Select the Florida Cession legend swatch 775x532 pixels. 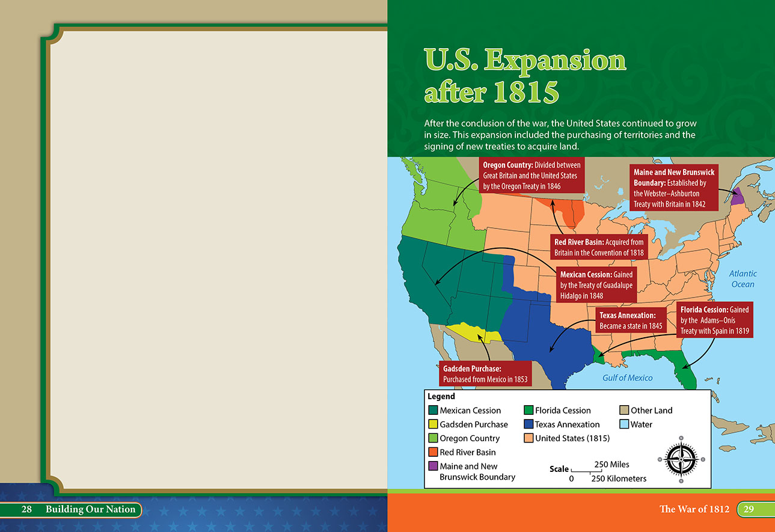coord(528,411)
